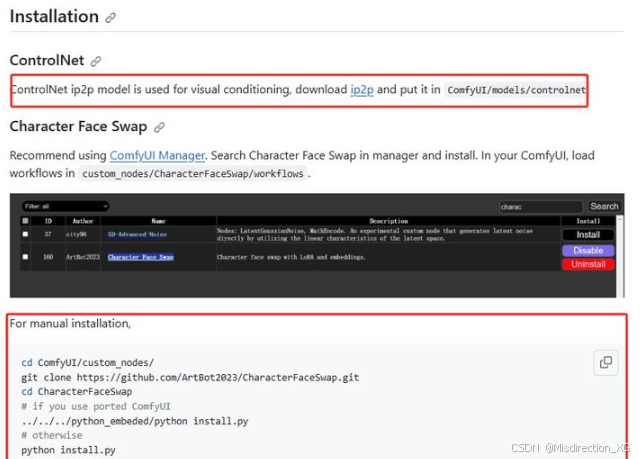Check the Character Face Swap row checkbox
The width and height of the screenshot is (642, 459).
[25, 257]
